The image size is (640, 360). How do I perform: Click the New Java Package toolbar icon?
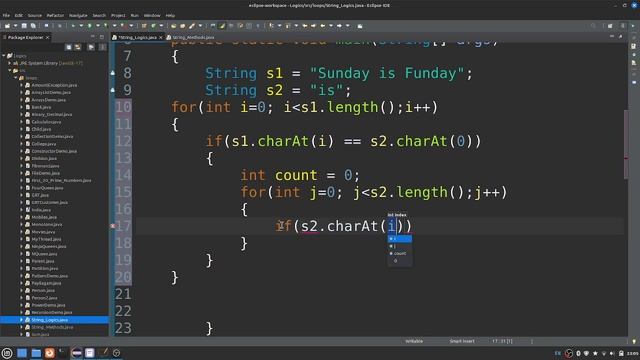point(144,26)
